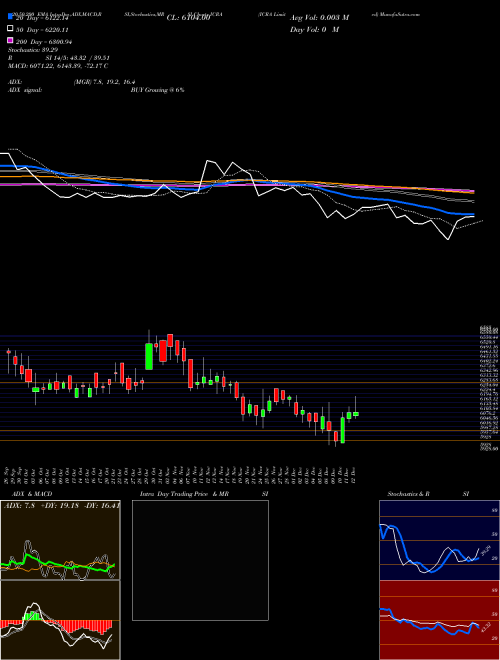Click the last green candlestick on the chart

tap(356, 414)
